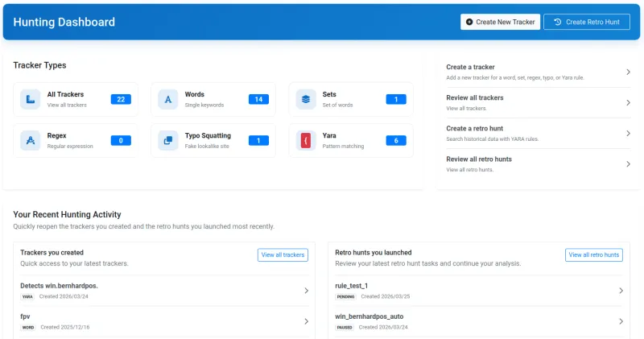Click the Yara count badge 6

(396, 141)
